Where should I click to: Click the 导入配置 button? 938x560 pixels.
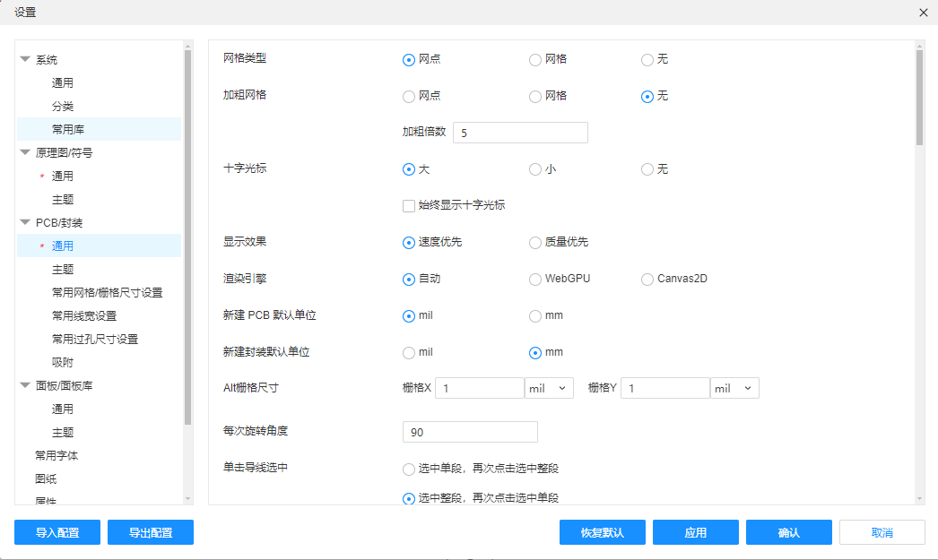57,532
